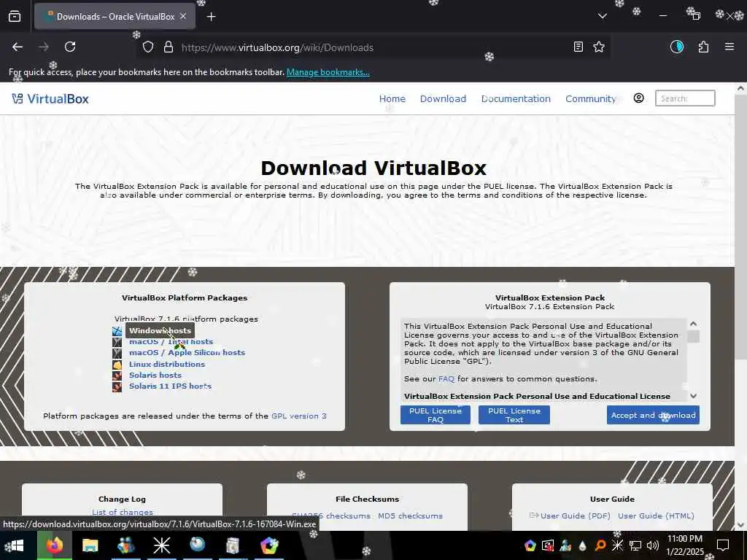Open the Download navigation link

443,98
